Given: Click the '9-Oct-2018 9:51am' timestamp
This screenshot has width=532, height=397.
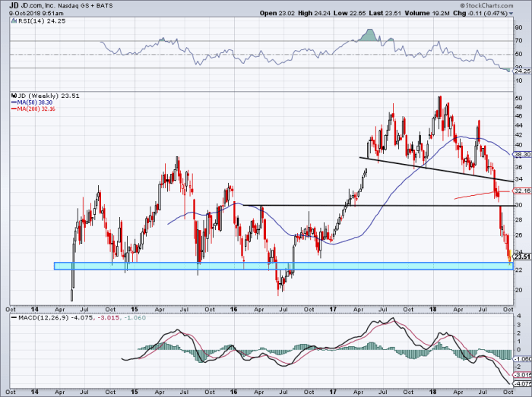Looking at the screenshot, I should (36, 14).
